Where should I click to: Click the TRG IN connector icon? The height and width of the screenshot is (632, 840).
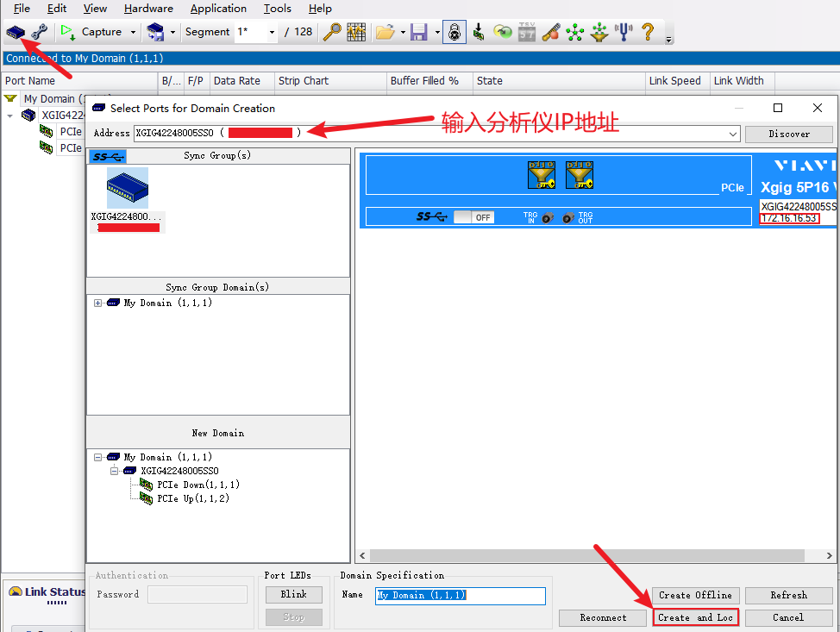click(548, 218)
